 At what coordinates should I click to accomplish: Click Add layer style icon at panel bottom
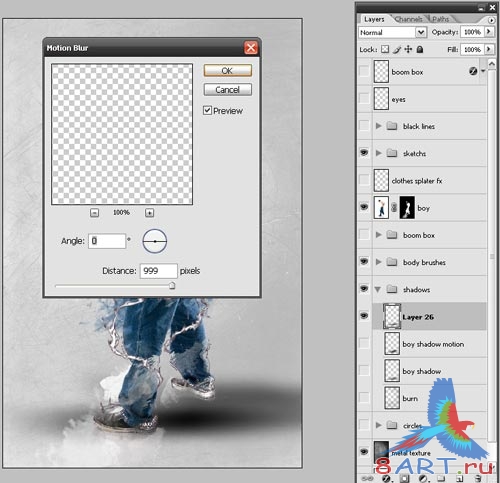pos(386,479)
